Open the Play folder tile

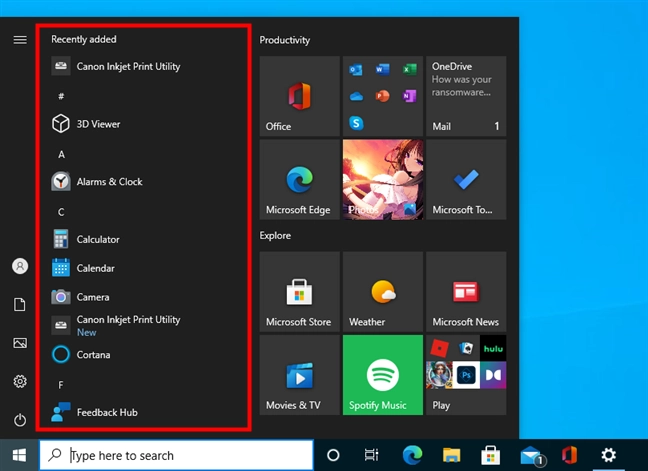(x=466, y=375)
